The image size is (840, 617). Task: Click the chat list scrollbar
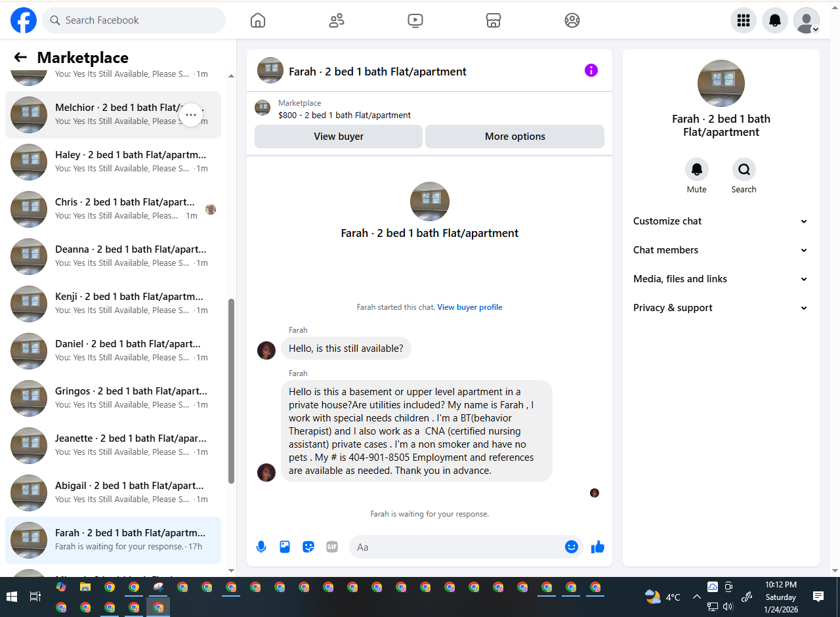tap(231, 391)
